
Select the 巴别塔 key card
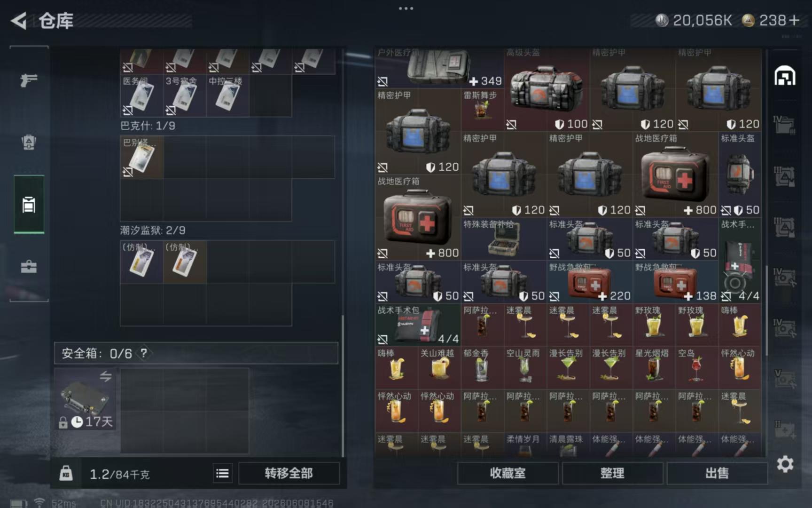click(x=141, y=157)
